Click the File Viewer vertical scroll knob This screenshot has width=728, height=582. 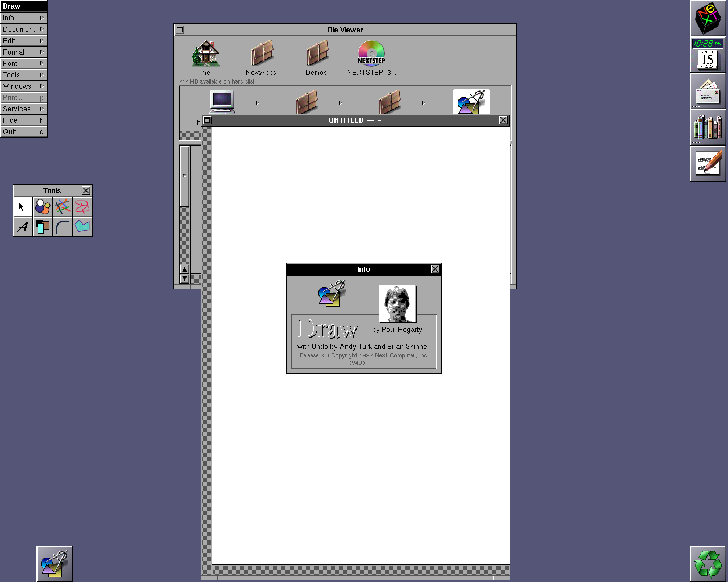pyautogui.click(x=184, y=176)
